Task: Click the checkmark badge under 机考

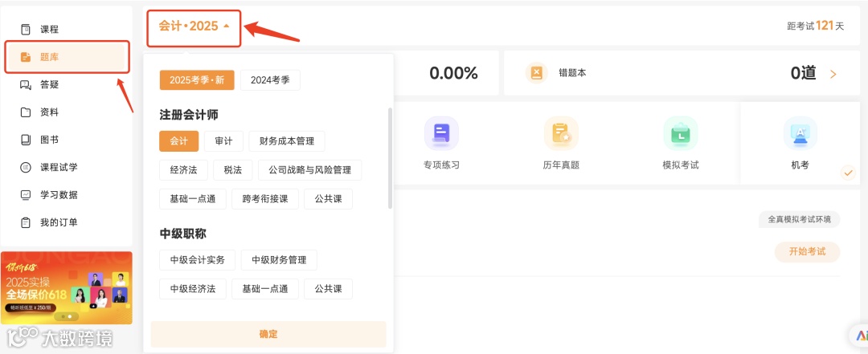Action: (848, 173)
